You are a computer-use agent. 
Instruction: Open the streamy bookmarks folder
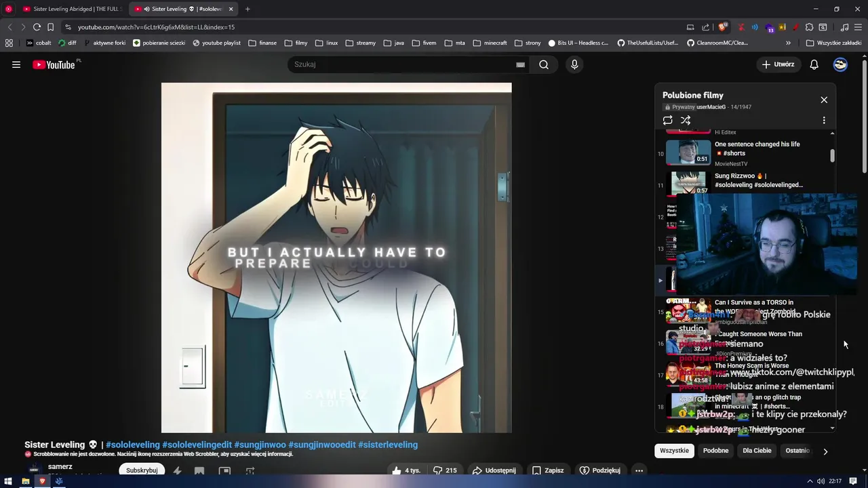360,43
